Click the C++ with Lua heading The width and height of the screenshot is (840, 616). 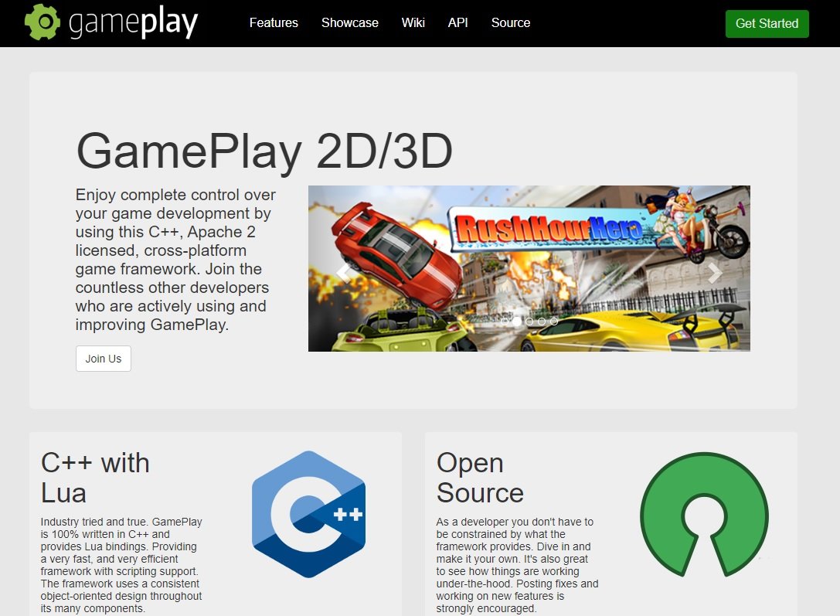(x=95, y=478)
